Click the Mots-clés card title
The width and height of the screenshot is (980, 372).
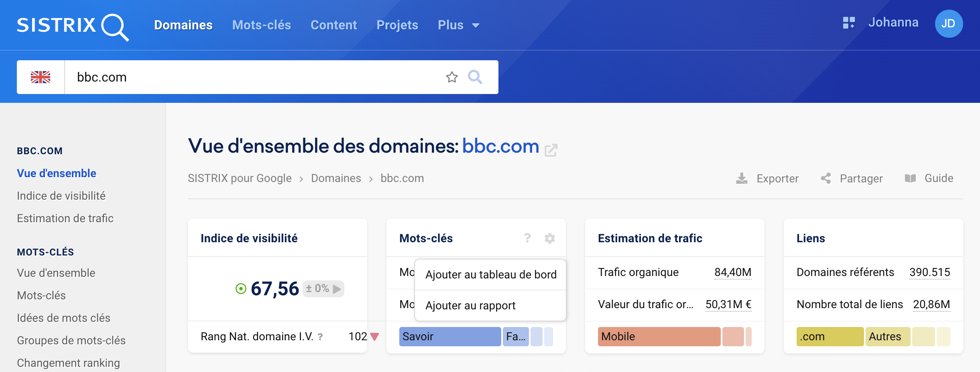pyautogui.click(x=426, y=238)
